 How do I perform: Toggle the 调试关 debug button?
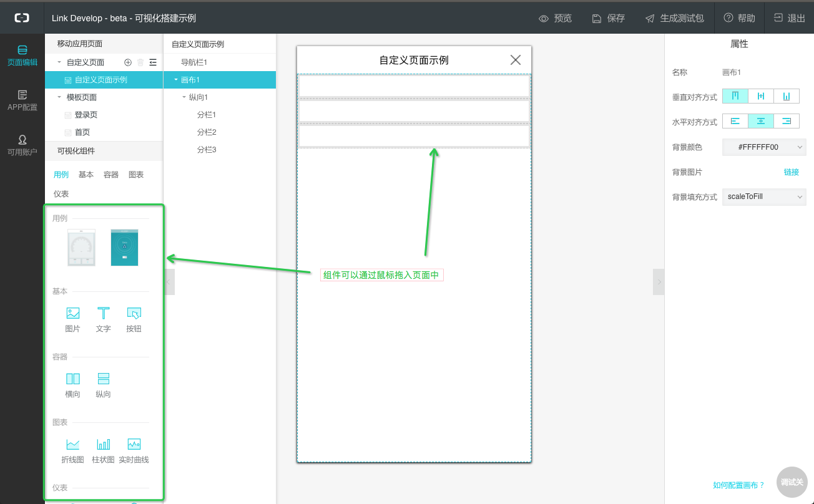pyautogui.click(x=792, y=482)
